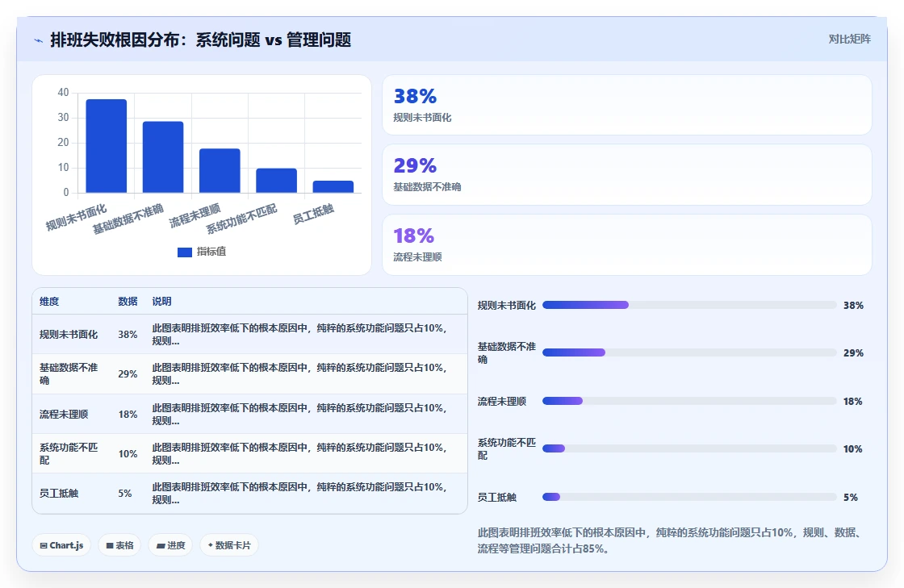Click the 对比矩阵 label in header
This screenshot has width=904, height=588.
849,40
